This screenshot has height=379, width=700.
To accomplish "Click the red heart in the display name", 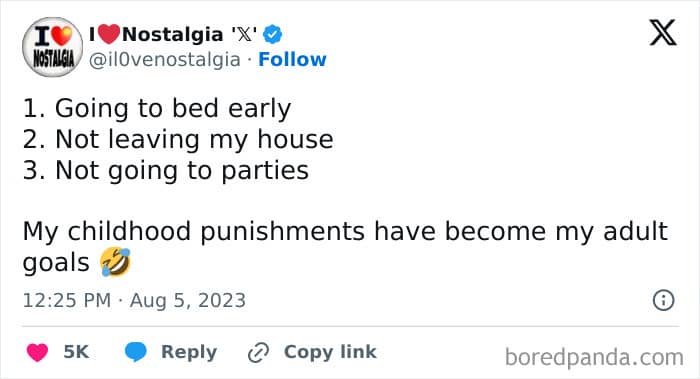I will click(x=108, y=34).
